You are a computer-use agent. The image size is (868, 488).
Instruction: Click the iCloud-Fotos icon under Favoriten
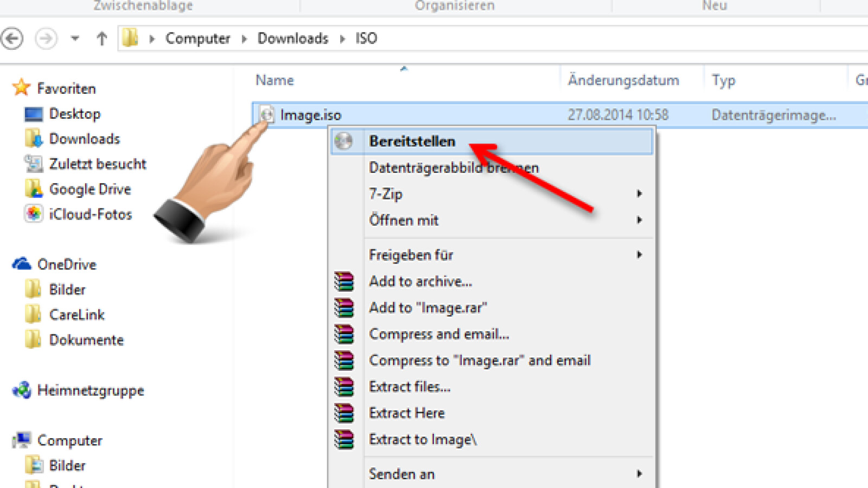tap(33, 214)
